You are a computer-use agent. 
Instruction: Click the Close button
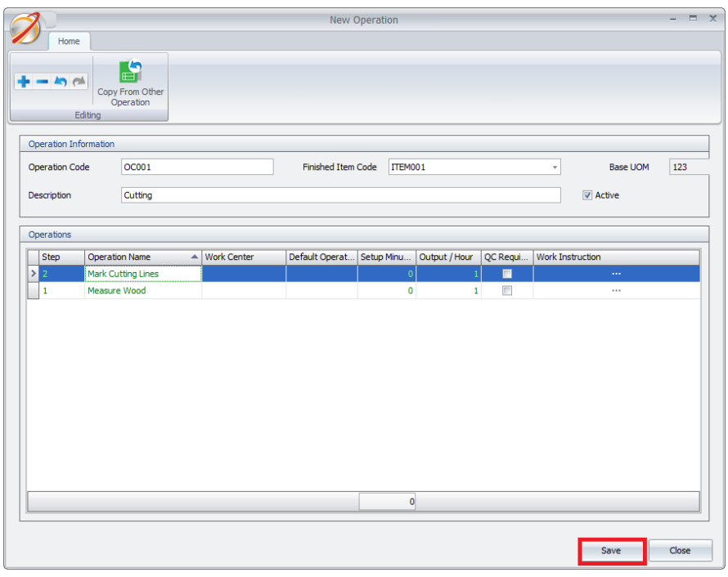point(680,551)
